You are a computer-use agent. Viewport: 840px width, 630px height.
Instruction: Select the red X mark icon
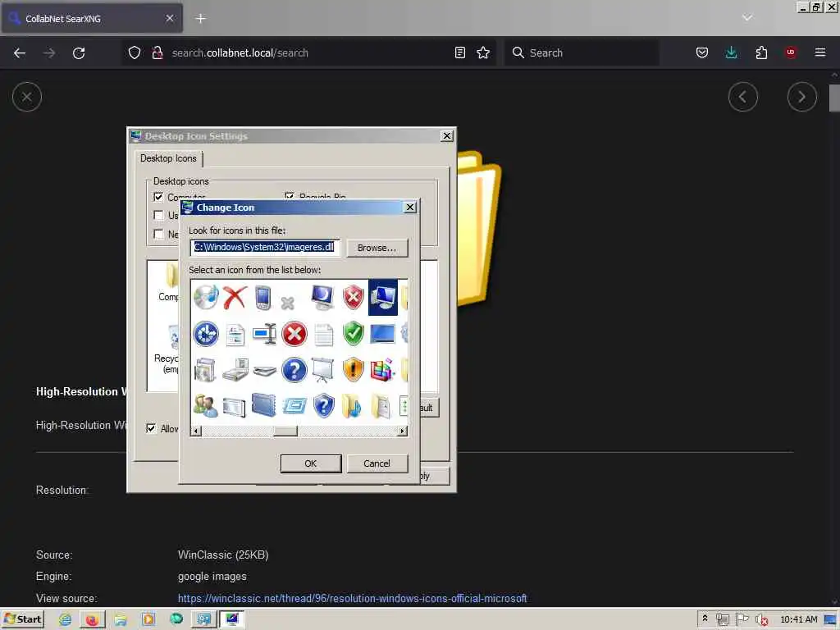pyautogui.click(x=235, y=297)
